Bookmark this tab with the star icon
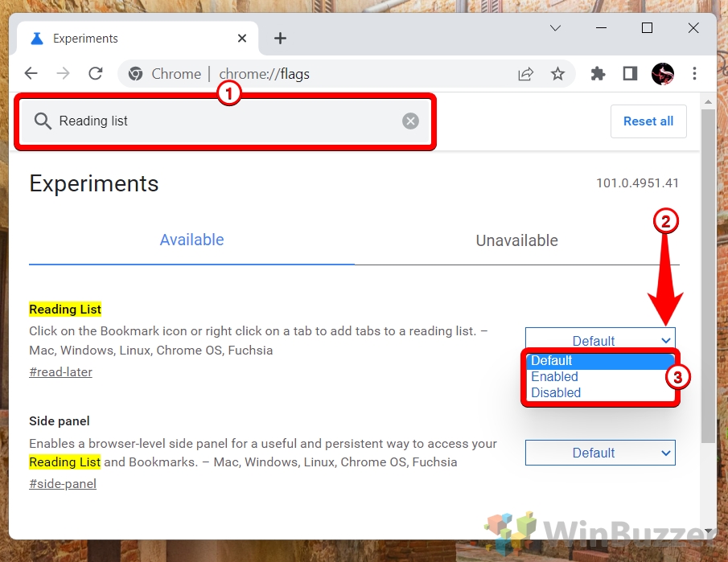Screen dimensions: 728x562 click(x=557, y=74)
